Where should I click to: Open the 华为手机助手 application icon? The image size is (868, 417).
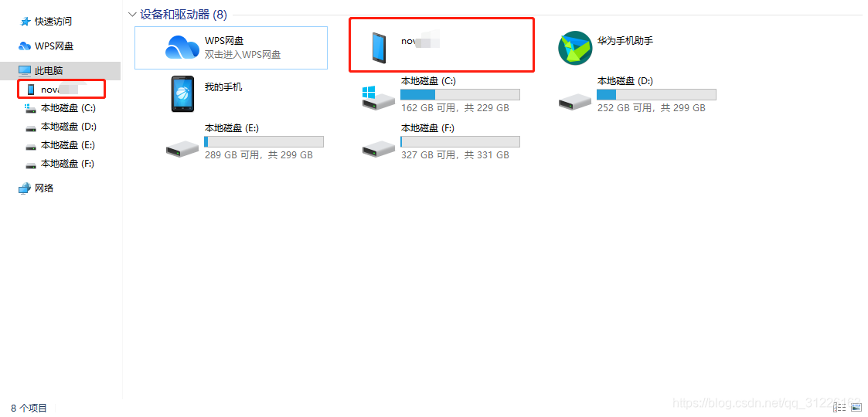575,48
